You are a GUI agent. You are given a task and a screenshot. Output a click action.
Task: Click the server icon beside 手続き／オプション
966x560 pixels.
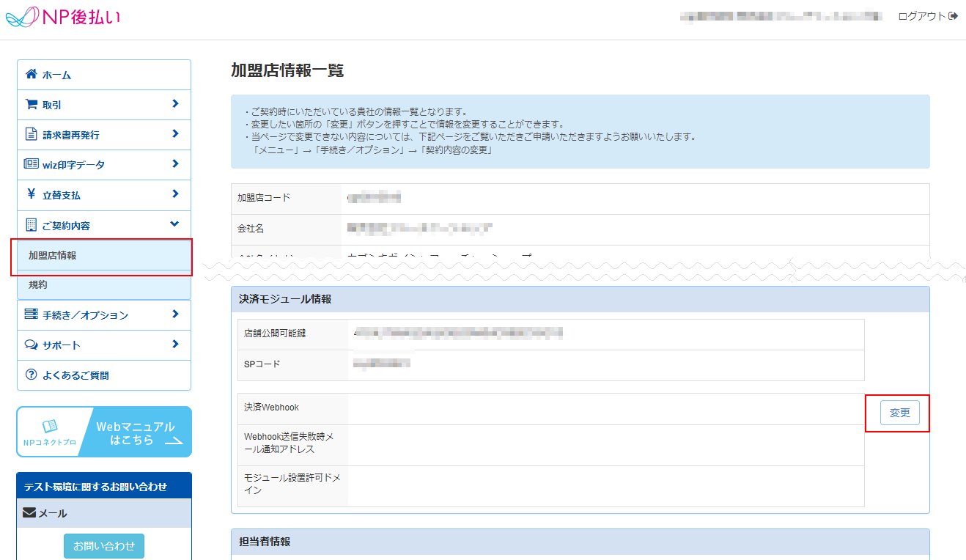(x=31, y=314)
